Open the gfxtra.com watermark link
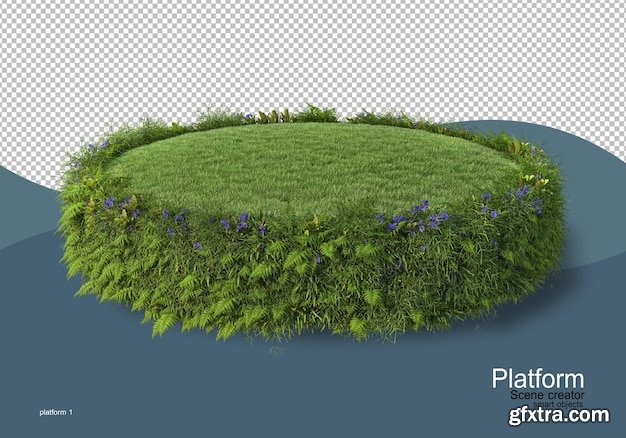This screenshot has width=626, height=438. click(x=565, y=416)
